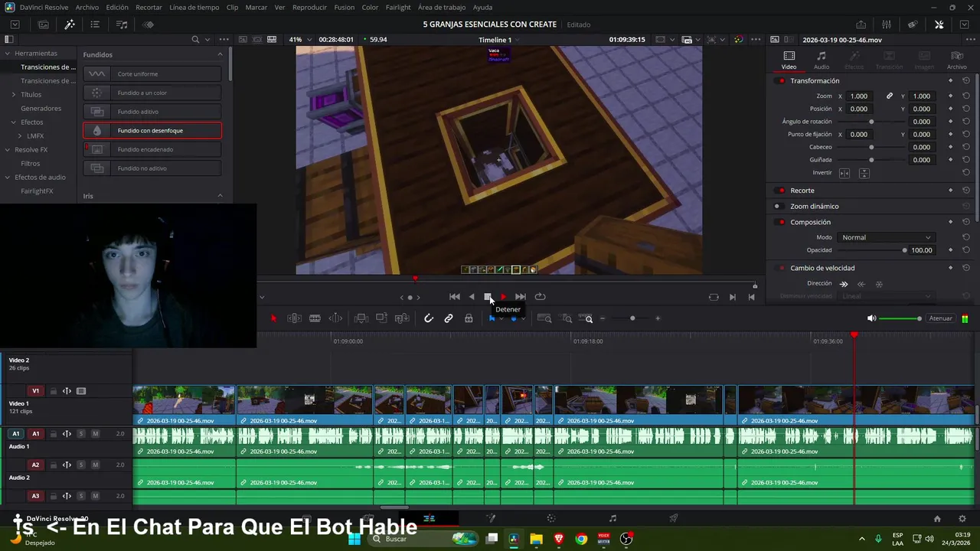Image resolution: width=980 pixels, height=551 pixels.
Task: Stop playback with the Detener button
Action: (x=488, y=297)
